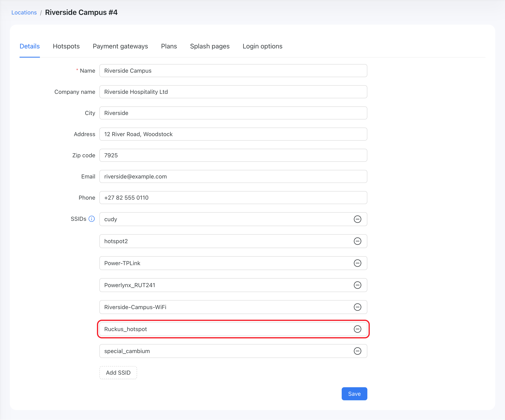Open the Hotspots tab
505x420 pixels.
pyautogui.click(x=66, y=46)
